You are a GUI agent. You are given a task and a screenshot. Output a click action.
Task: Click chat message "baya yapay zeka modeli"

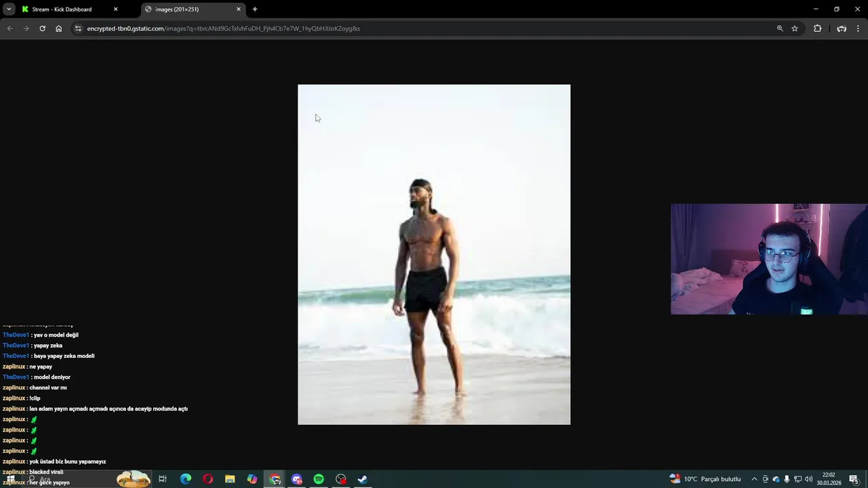point(64,356)
